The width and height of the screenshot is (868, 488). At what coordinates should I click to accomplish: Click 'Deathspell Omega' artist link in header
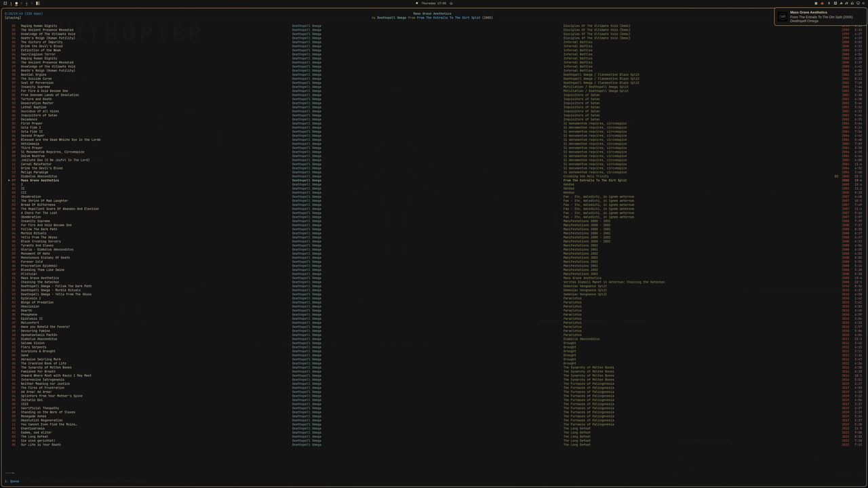coord(391,18)
